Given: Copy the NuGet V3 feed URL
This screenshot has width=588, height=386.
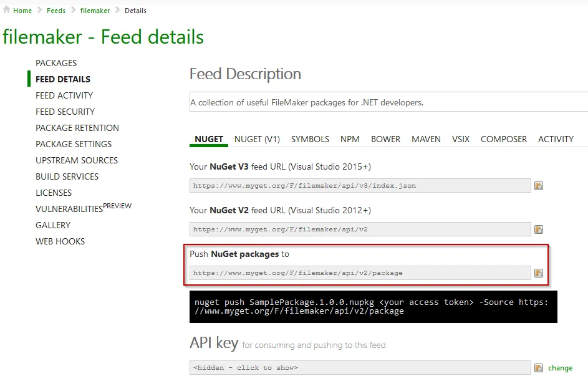Looking at the screenshot, I should (538, 185).
